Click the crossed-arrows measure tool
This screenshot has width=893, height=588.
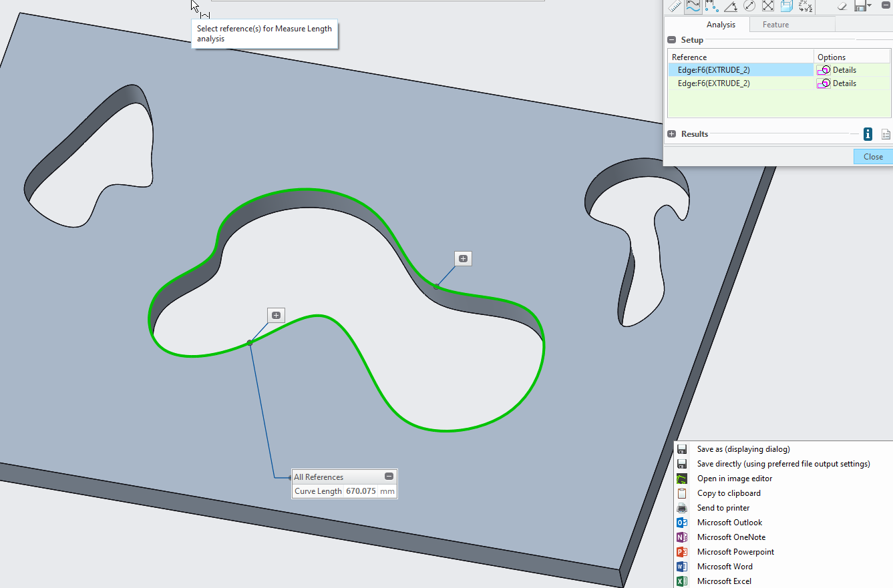click(767, 7)
